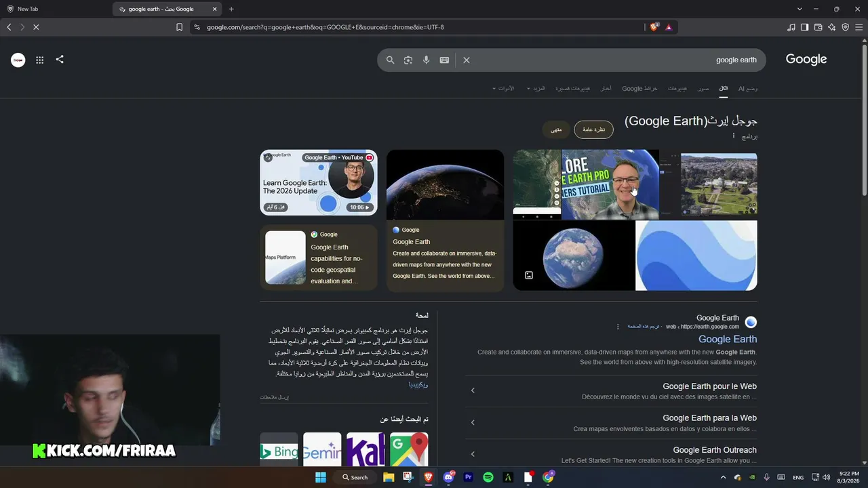Open the Windows Start menu
Image resolution: width=868 pixels, height=488 pixels.
321,477
